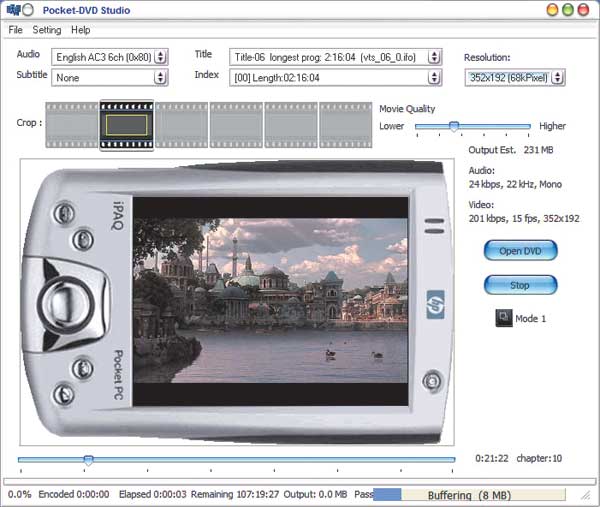600x507 pixels.
Task: Click the video preview on the iPAQ screen
Action: (271, 300)
